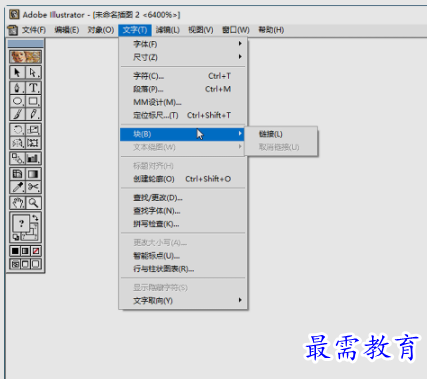Apply Gradient fill button in toolbox
The image size is (427, 379).
click(25, 251)
